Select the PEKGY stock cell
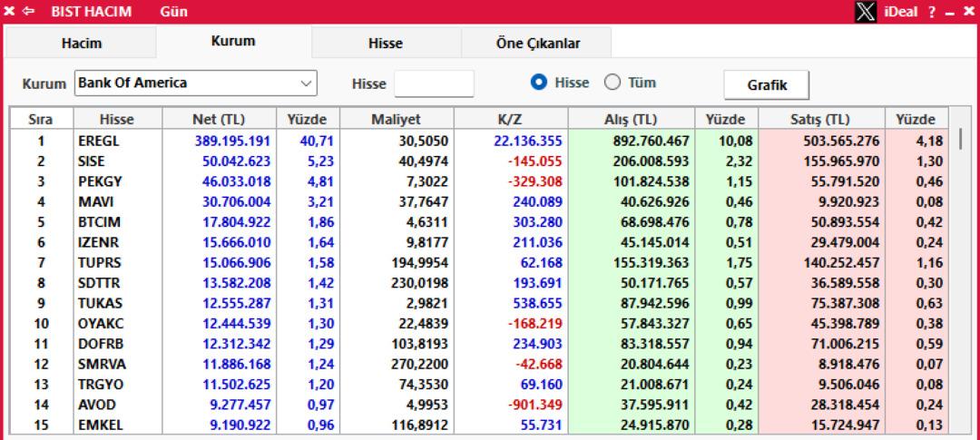The image size is (980, 440). pos(118,181)
